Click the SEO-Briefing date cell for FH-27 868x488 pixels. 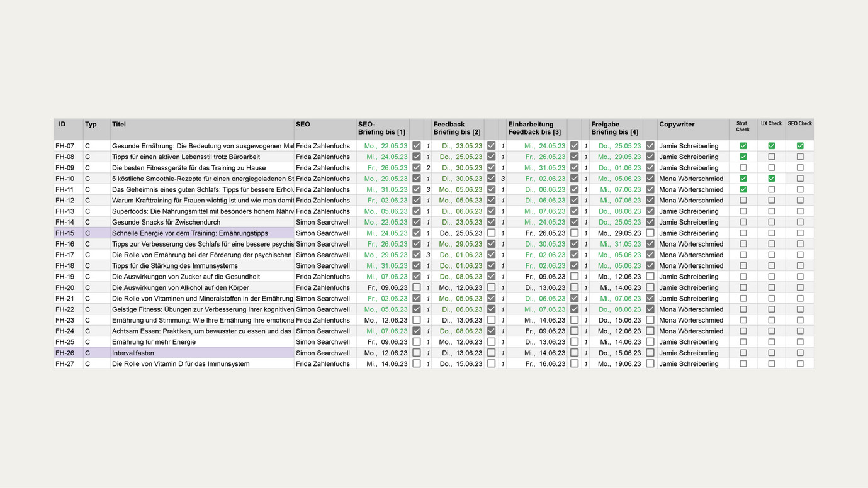click(382, 364)
